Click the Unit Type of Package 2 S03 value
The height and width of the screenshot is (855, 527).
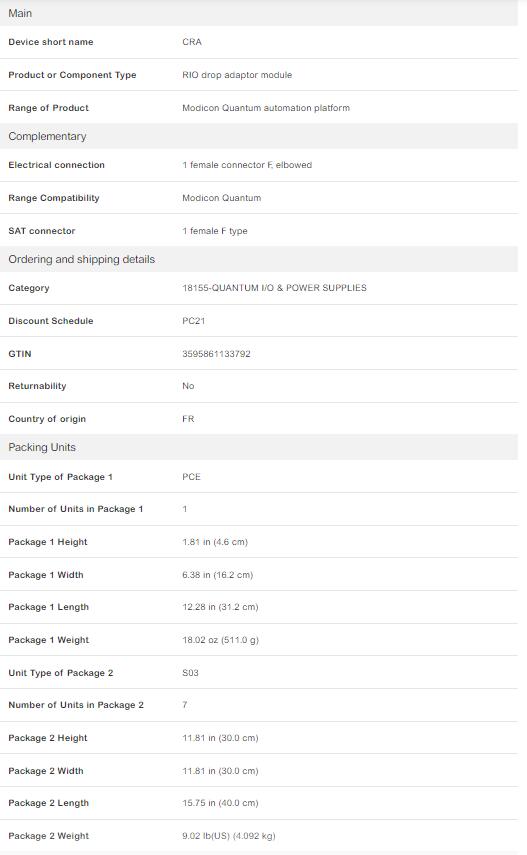point(190,673)
